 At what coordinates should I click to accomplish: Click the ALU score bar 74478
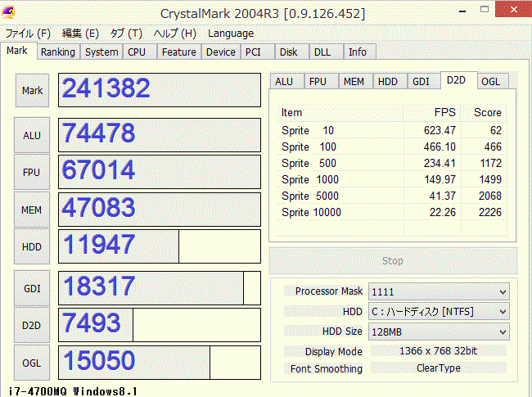[160, 135]
